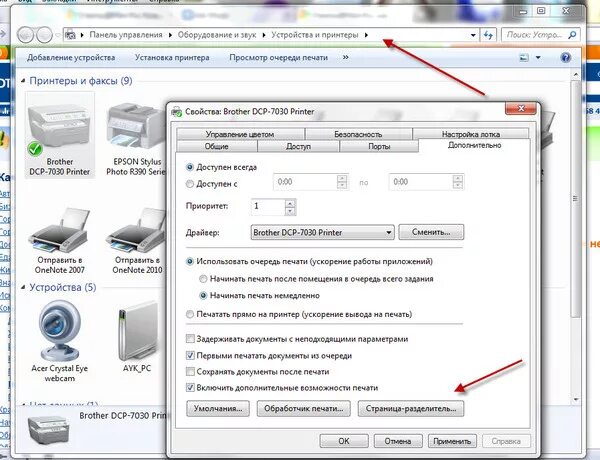This screenshot has width=600, height=460.
Task: Click the Explorer window vertical scrollbar
Action: 576,199
